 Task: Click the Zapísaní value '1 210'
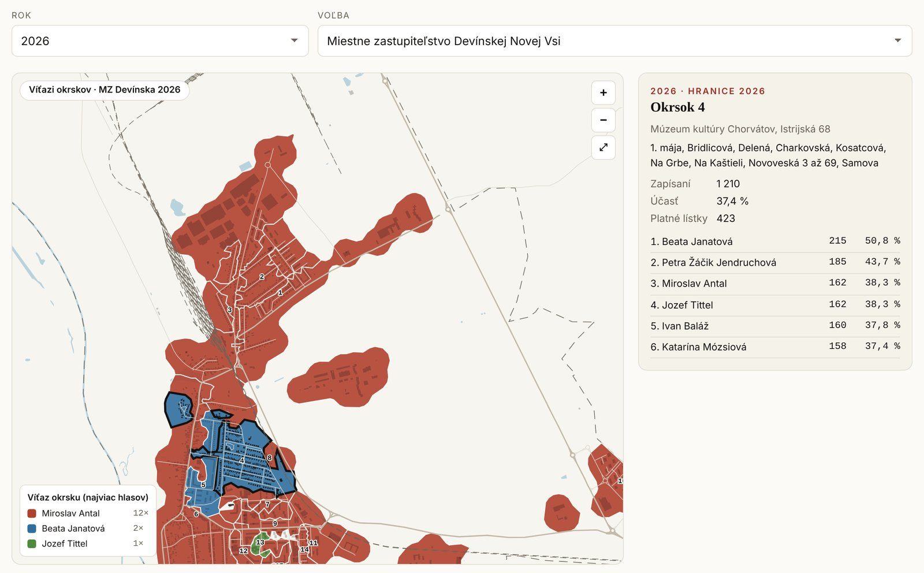pos(728,184)
